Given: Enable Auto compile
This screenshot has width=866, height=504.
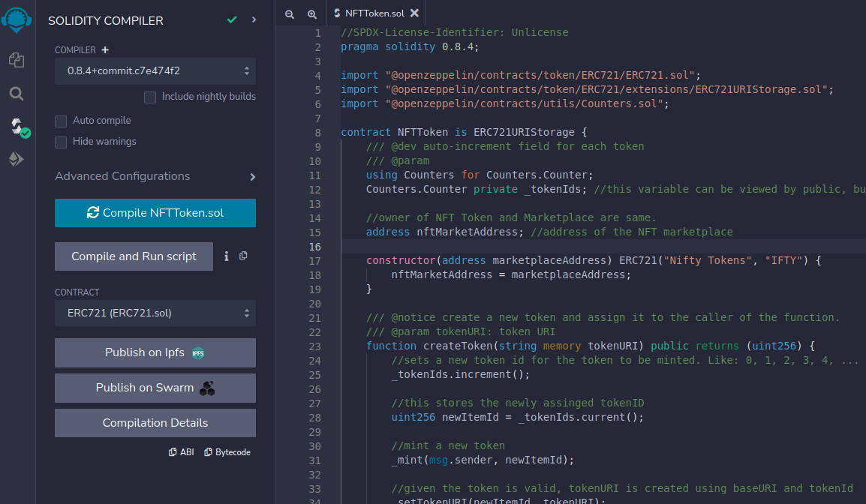Looking at the screenshot, I should [60, 121].
